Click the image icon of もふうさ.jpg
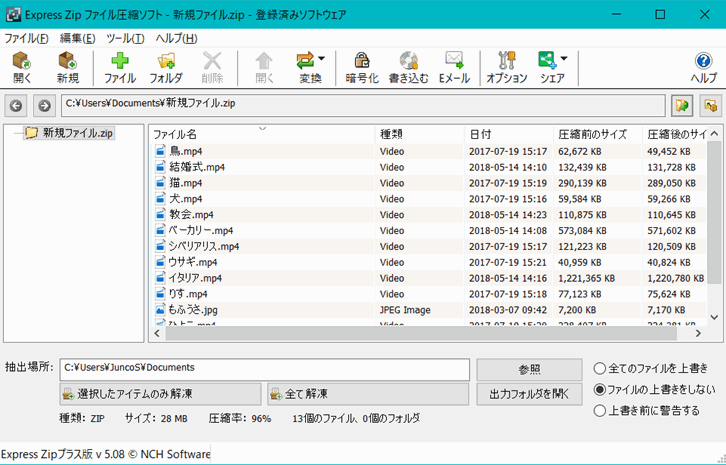The image size is (726, 465). click(x=160, y=309)
